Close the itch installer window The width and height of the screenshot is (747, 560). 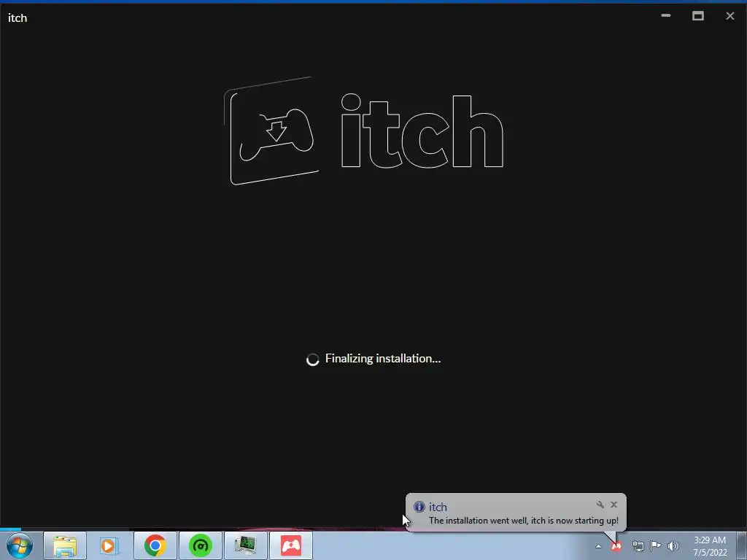point(729,16)
